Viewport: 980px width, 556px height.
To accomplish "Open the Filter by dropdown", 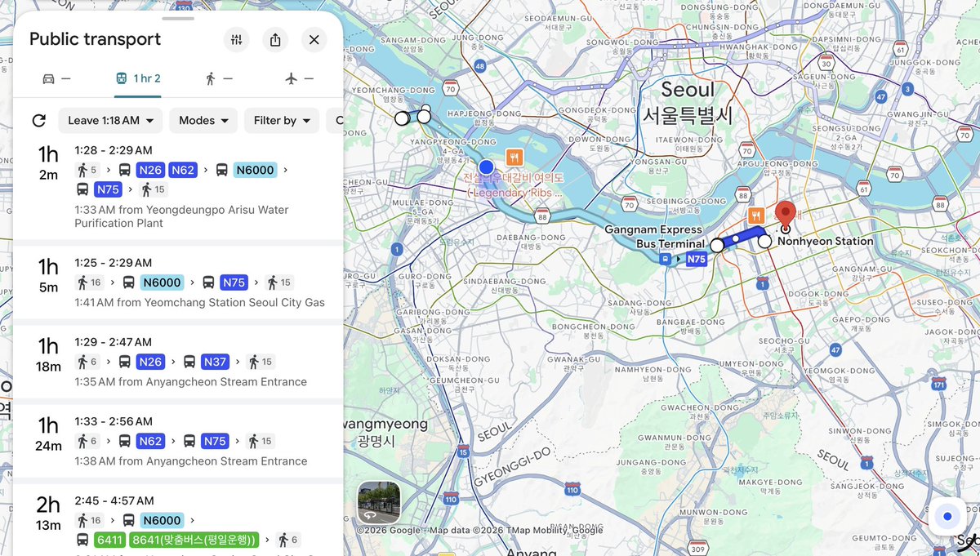I will 282,121.
